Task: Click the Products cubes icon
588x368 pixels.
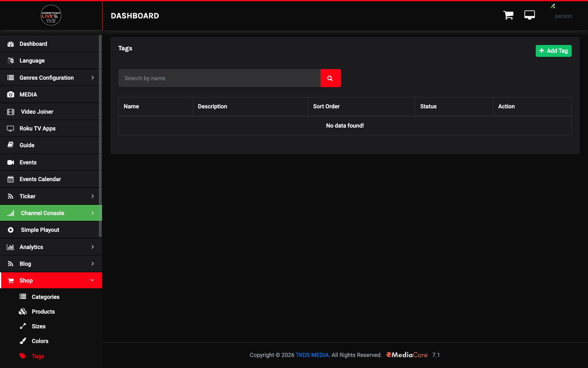Action: (23, 311)
